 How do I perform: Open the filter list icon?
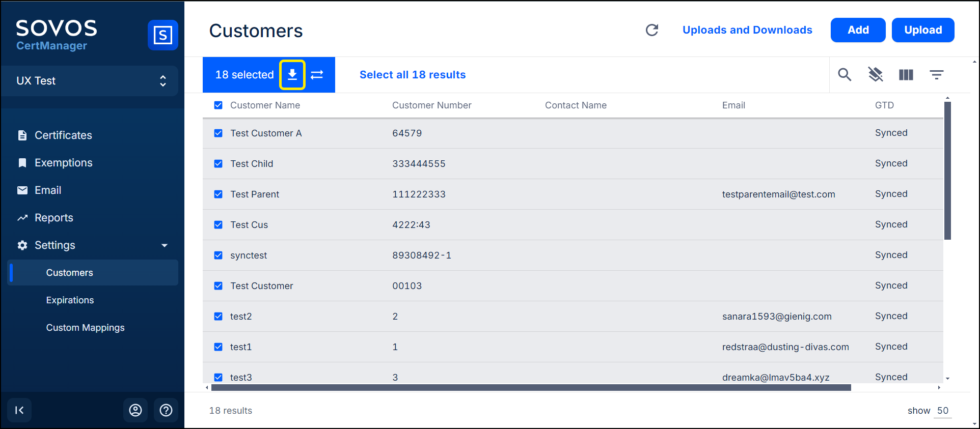(936, 75)
